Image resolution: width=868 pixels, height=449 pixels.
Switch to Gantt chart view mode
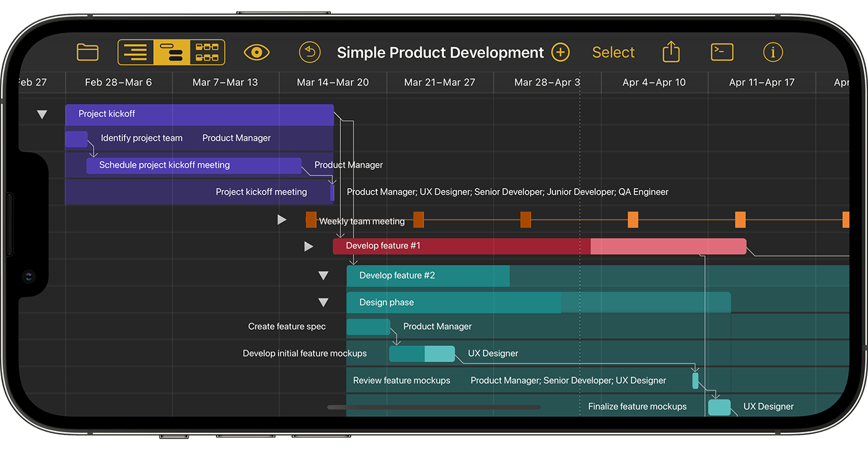[171, 52]
